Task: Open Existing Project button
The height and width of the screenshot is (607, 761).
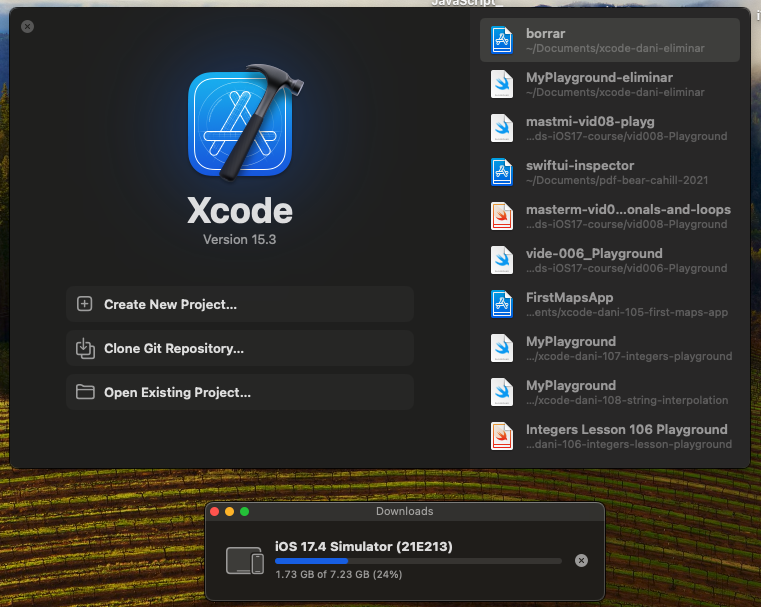Action: 240,392
